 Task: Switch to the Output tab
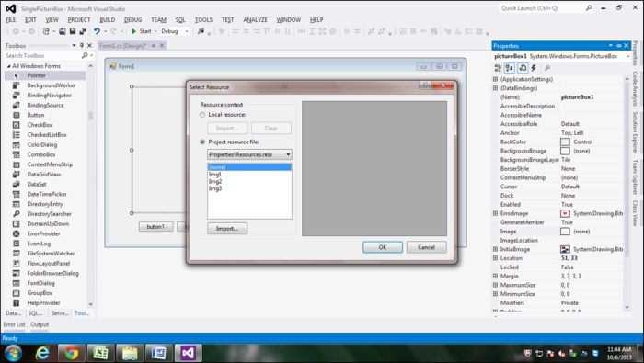coord(40,324)
